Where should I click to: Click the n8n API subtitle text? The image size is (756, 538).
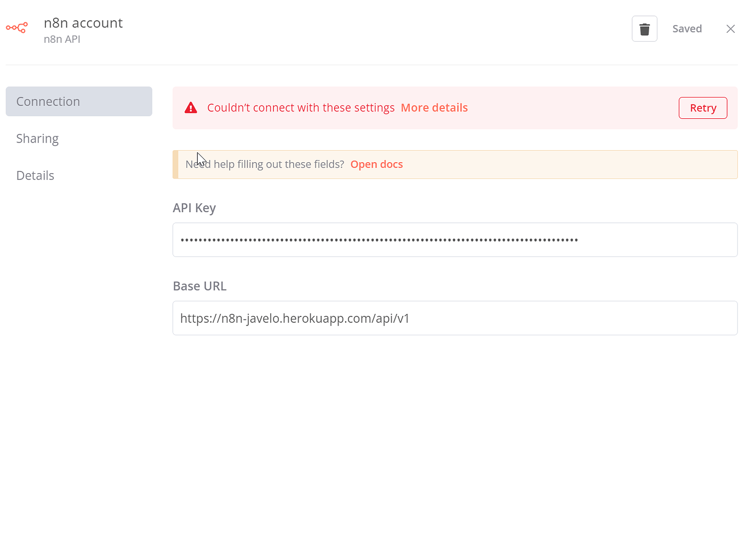(x=62, y=39)
